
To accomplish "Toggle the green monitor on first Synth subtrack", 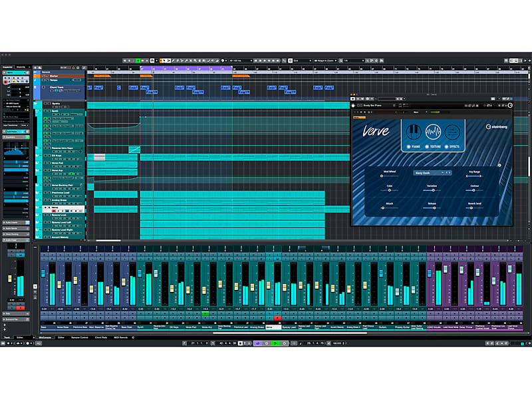I will point(45,118).
